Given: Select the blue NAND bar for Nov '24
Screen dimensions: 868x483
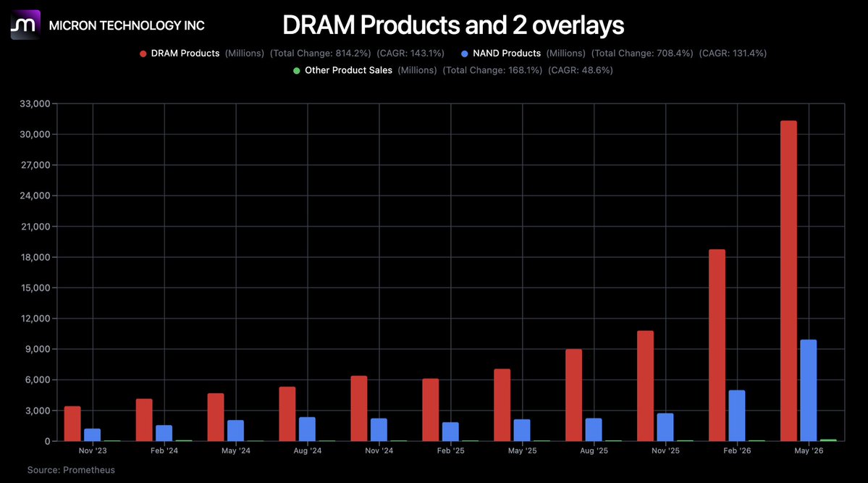Looking at the screenshot, I should click(379, 430).
